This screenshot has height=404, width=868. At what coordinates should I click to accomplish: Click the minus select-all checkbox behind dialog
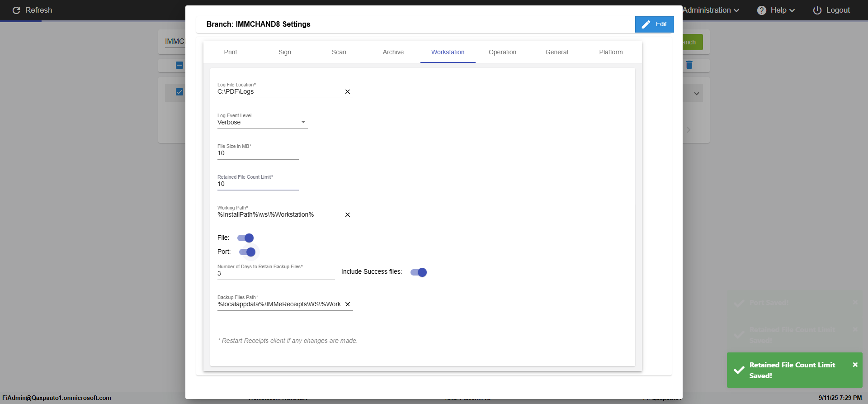[179, 65]
